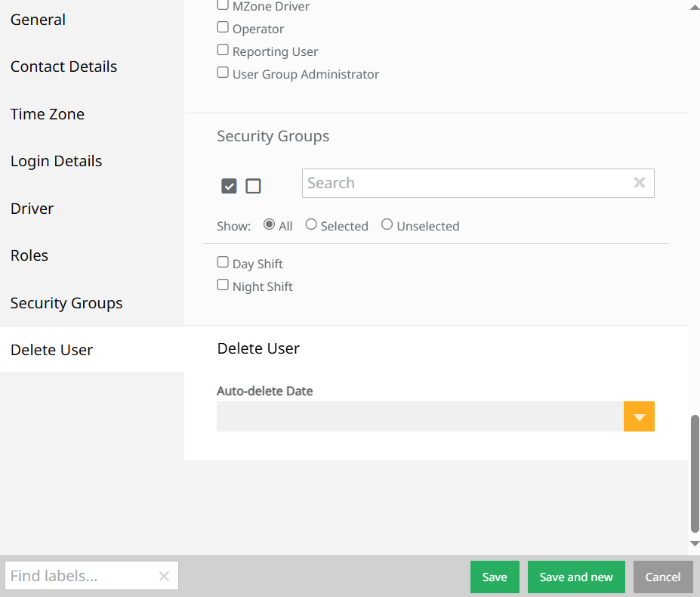Image resolution: width=700 pixels, height=597 pixels.
Task: Click the deselect-all empty box icon
Action: [x=253, y=186]
